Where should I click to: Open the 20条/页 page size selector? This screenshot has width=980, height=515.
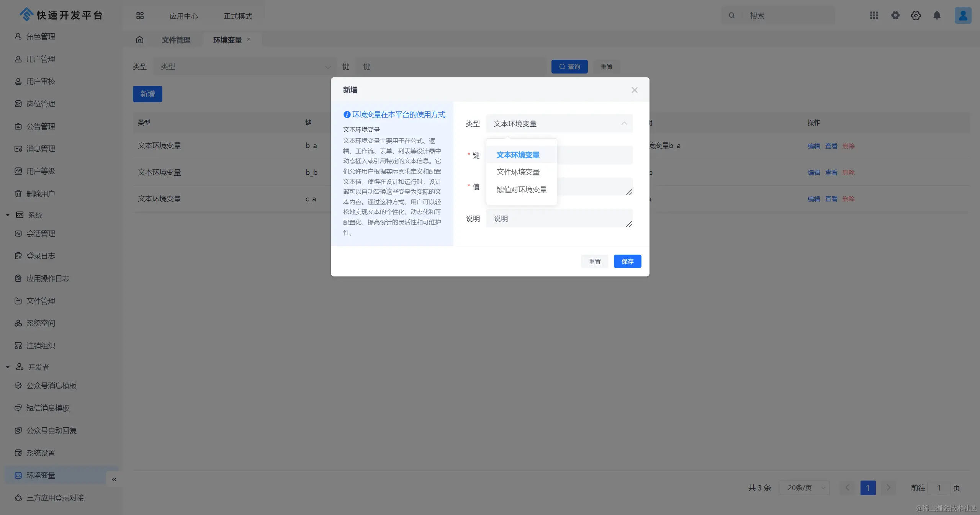pos(804,488)
